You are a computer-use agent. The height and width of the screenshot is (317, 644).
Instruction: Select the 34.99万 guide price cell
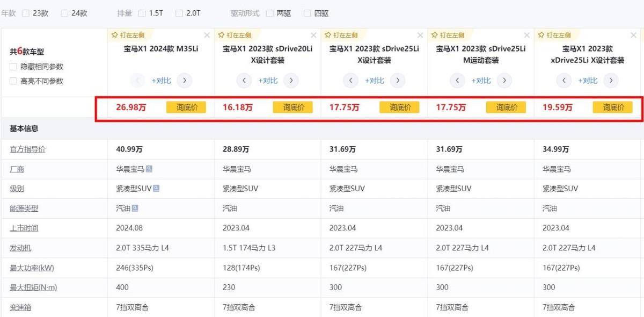tap(588, 149)
